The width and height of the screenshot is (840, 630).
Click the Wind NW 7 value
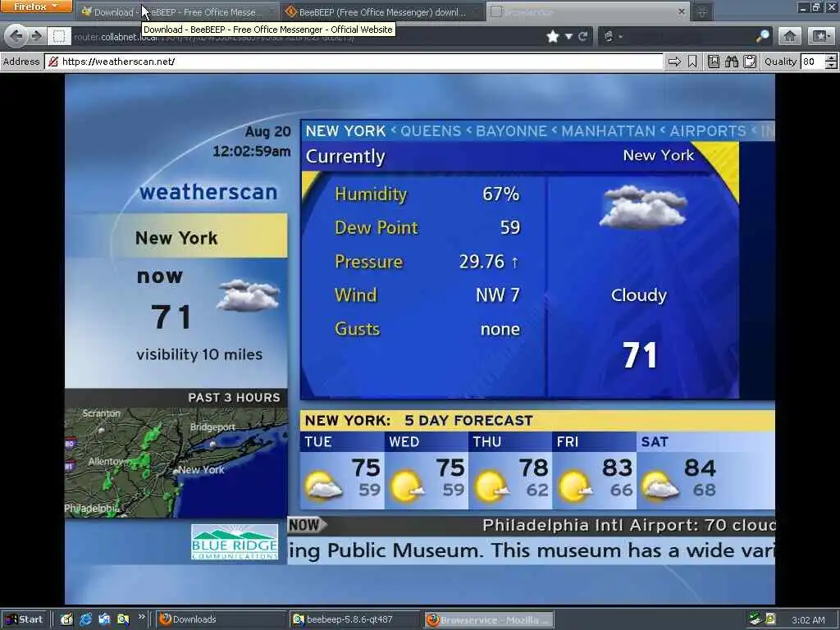pos(498,295)
